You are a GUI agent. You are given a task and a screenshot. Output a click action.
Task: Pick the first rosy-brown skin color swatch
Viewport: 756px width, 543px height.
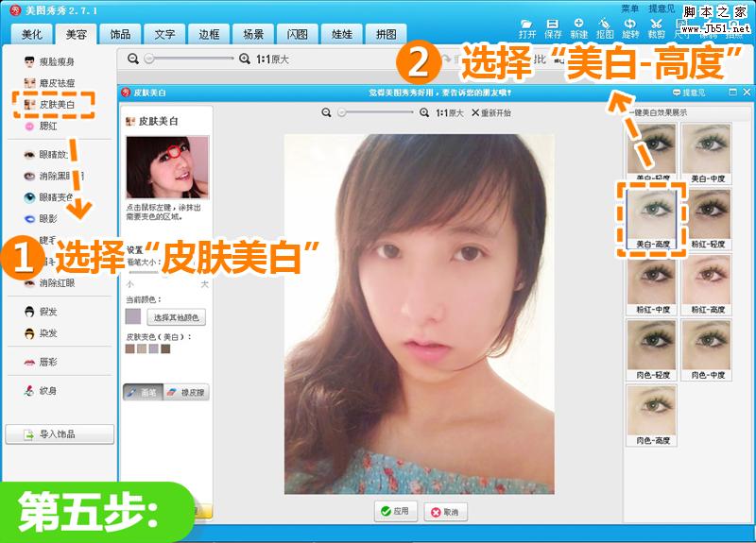129,348
